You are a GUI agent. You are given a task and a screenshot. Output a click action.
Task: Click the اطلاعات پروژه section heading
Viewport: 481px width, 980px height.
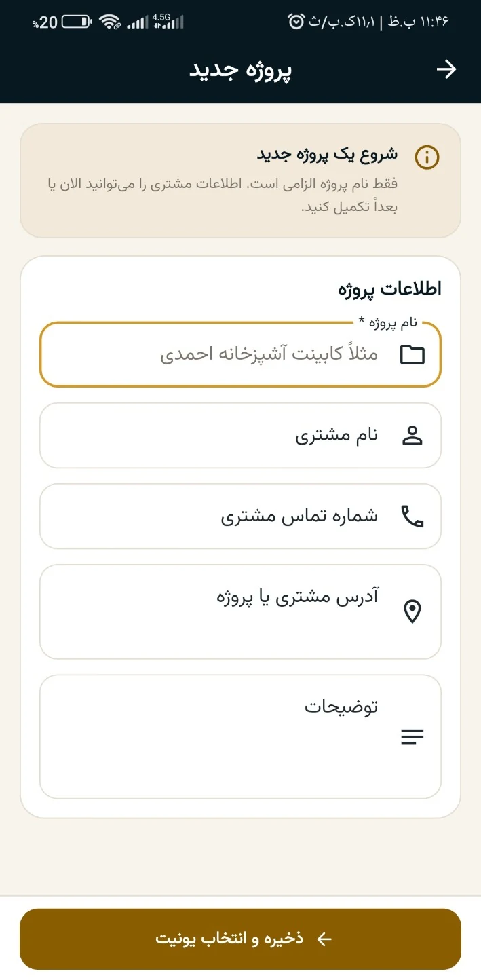click(389, 288)
